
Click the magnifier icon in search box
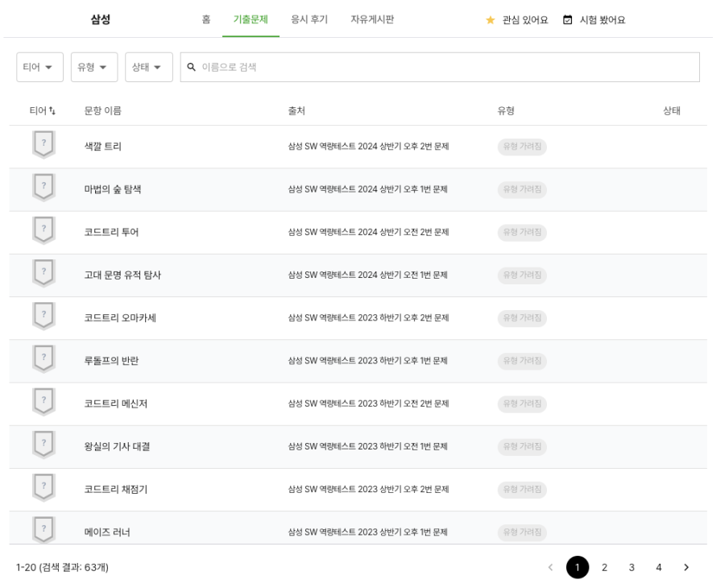click(x=191, y=67)
